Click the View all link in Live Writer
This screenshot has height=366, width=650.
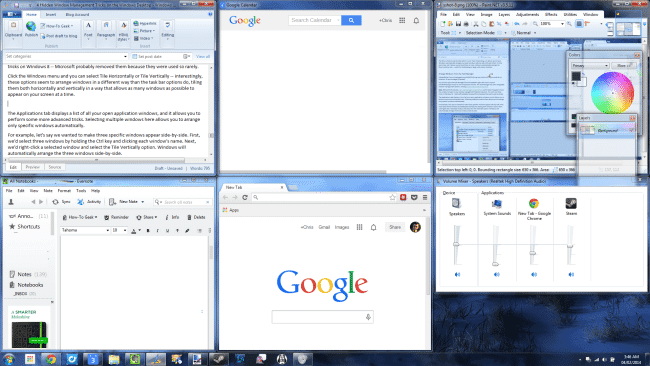(x=203, y=56)
